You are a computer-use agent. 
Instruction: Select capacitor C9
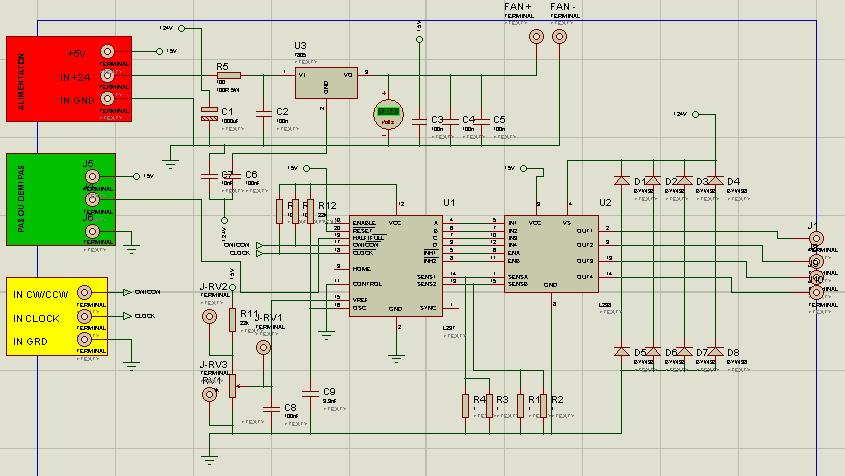click(x=310, y=392)
